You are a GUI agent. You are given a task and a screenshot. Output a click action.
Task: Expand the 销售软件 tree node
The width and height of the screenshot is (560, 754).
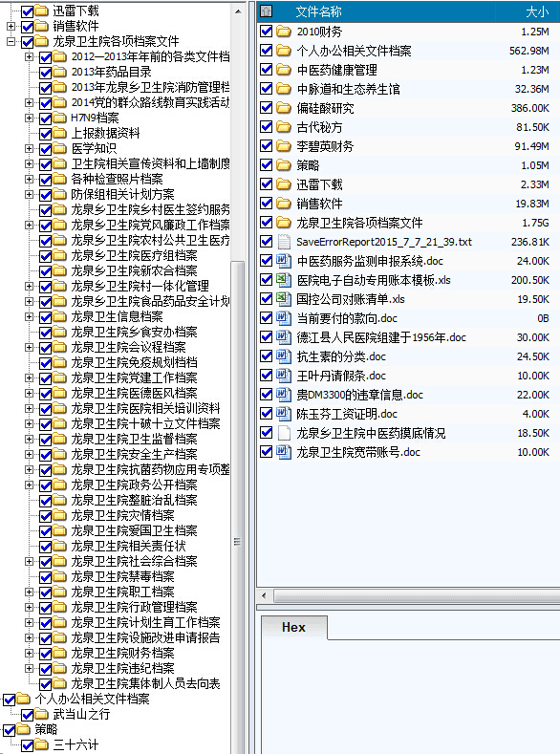[x=11, y=27]
